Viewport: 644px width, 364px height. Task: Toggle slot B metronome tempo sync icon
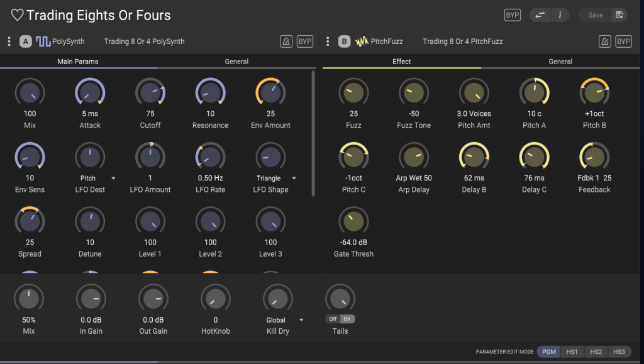click(605, 41)
